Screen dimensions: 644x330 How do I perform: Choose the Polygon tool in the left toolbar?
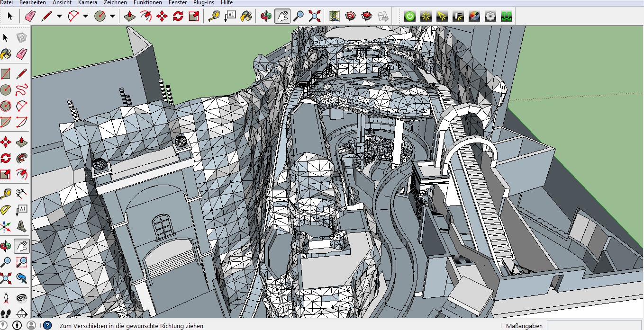tap(6, 105)
